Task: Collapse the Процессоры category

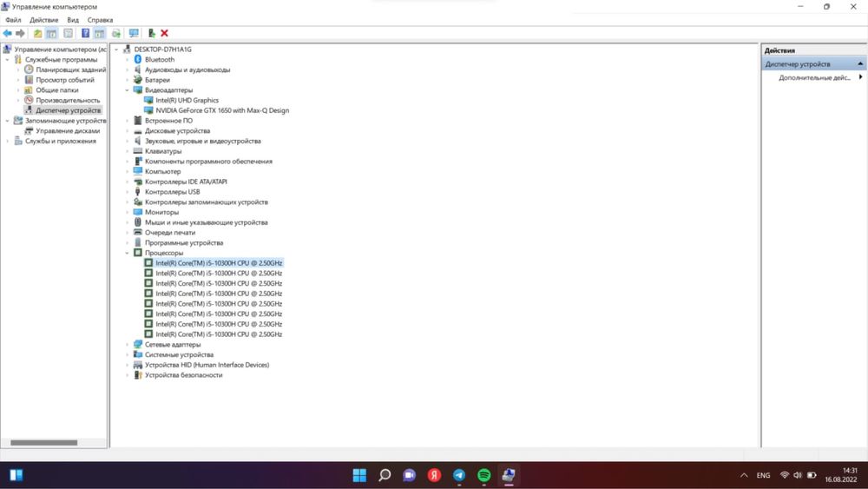Action: pos(128,253)
